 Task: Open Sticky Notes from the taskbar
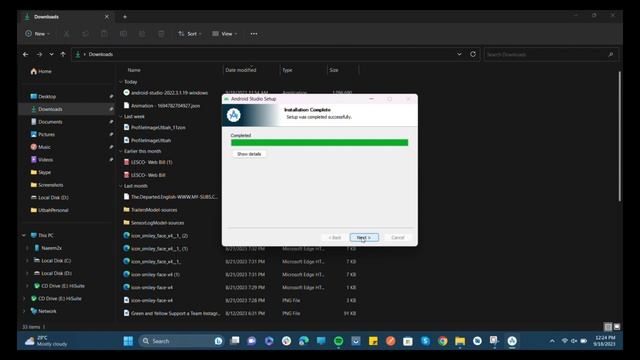(373, 341)
